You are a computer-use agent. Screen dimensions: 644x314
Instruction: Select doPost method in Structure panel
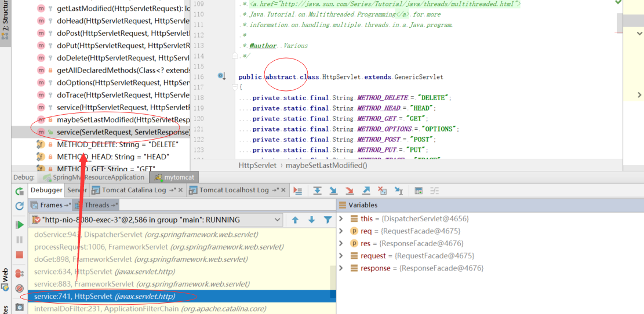pyautogui.click(x=101, y=33)
